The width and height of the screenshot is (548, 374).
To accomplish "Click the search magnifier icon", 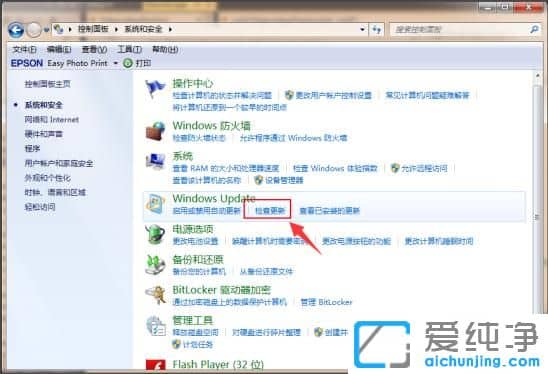I will tap(534, 29).
